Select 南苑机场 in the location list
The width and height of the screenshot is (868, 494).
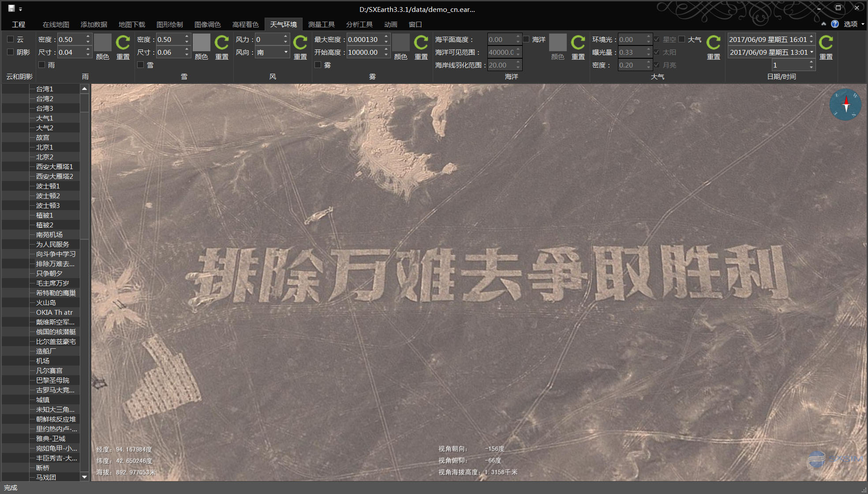[49, 234]
